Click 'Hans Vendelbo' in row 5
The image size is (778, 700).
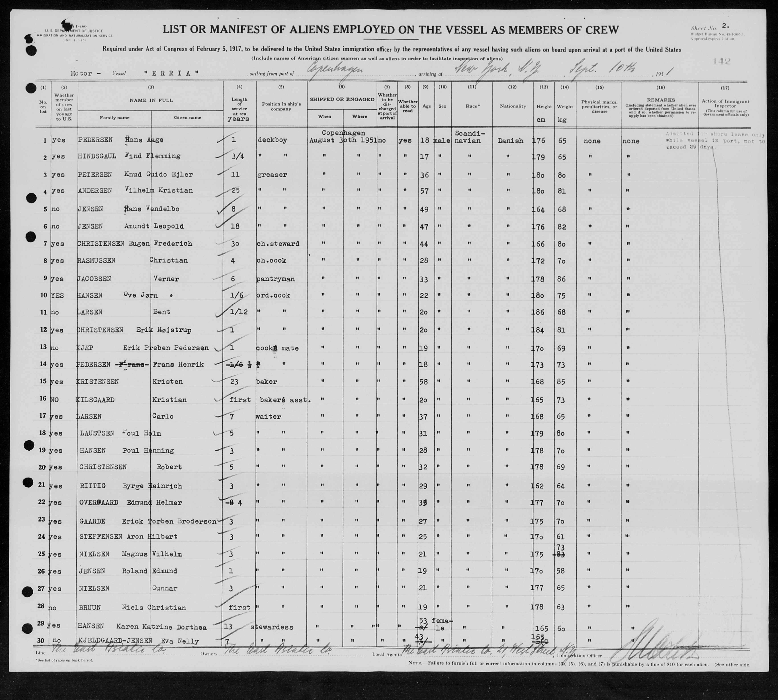[152, 209]
